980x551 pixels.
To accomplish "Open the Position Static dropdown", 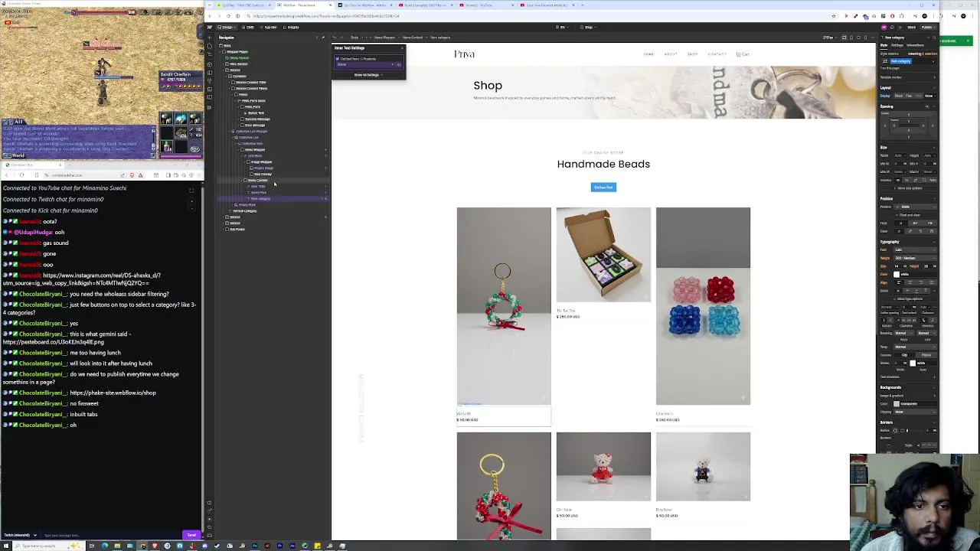I will pyautogui.click(x=915, y=207).
